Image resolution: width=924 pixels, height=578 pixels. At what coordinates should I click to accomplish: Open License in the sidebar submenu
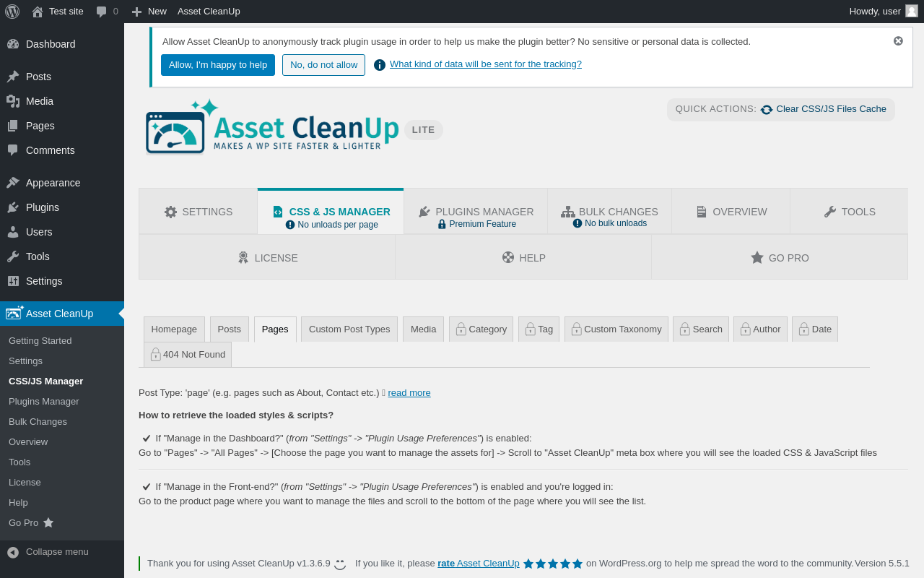point(62,483)
